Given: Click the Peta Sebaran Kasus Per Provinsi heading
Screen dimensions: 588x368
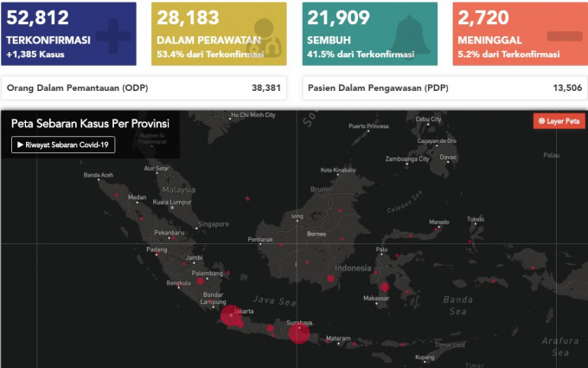Looking at the screenshot, I should pyautogui.click(x=90, y=124).
